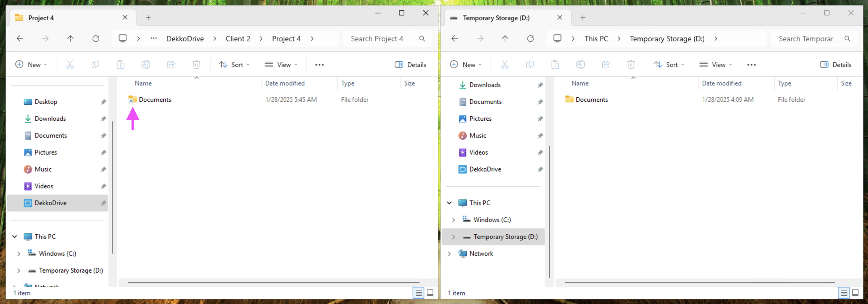Click Client 2 in breadcrumb path

click(238, 39)
